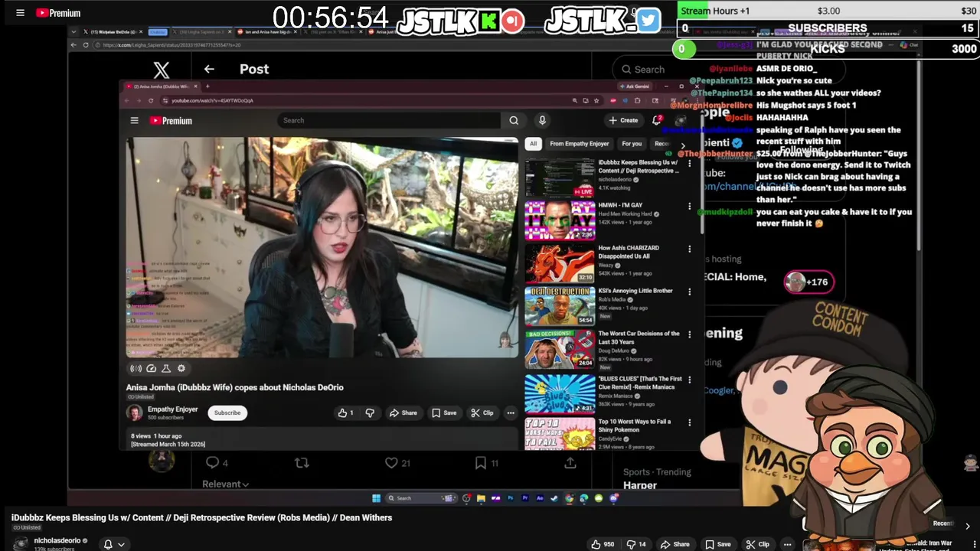Like the outer stream with 950 likes
Screen dimensions: 980x551
pos(603,544)
